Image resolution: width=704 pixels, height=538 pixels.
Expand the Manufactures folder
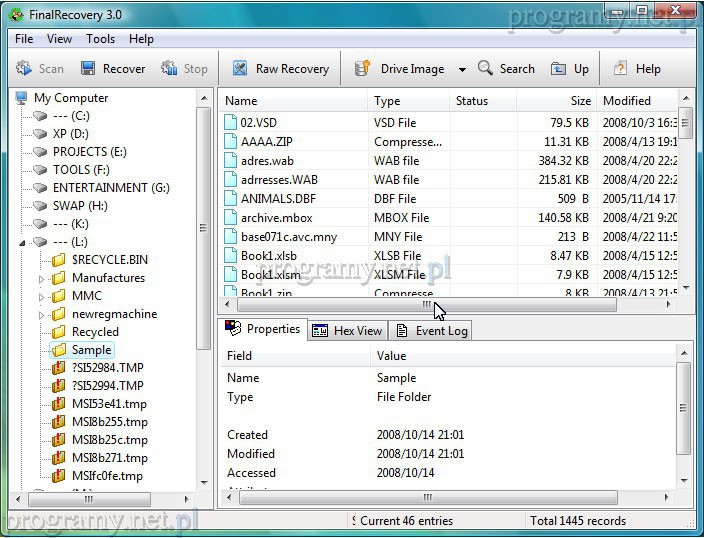(42, 279)
